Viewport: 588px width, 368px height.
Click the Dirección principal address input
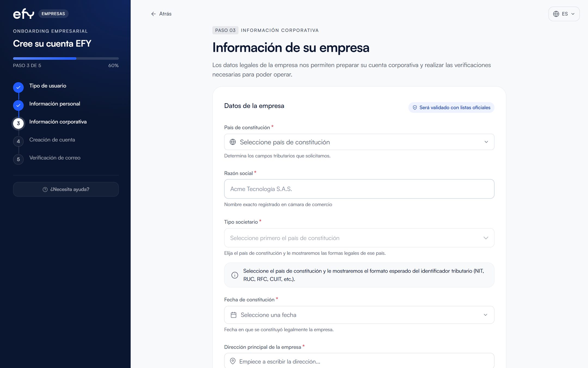click(x=359, y=361)
